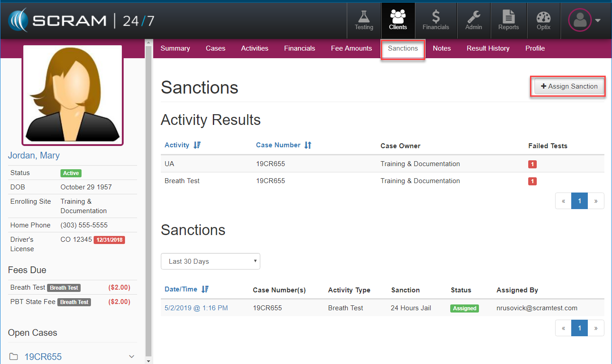This screenshot has width=612, height=364.
Task: Click the user profile avatar icon
Action: [580, 21]
